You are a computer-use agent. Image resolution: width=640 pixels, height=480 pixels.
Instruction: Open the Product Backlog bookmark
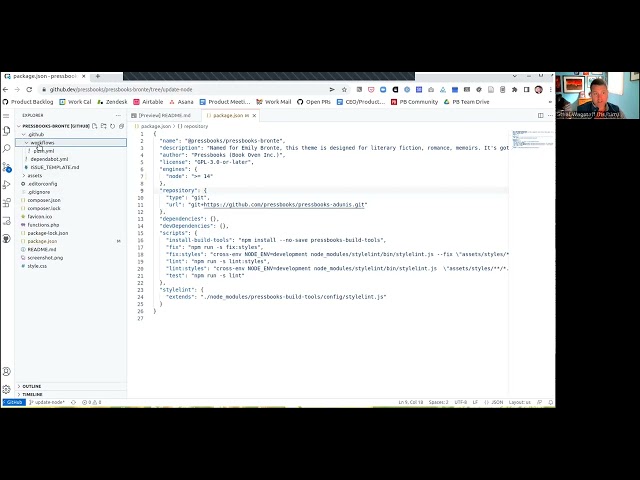(x=28, y=102)
